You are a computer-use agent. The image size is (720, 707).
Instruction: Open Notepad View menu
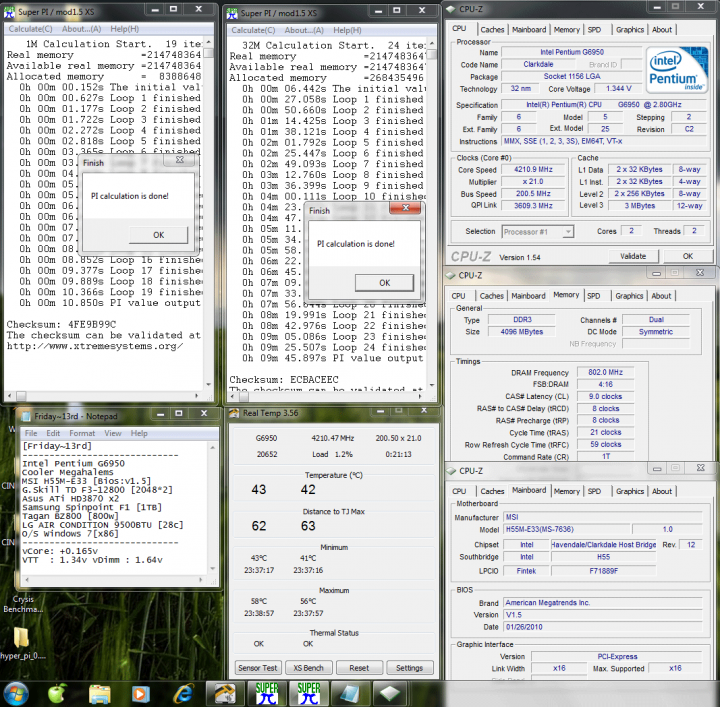[112, 433]
